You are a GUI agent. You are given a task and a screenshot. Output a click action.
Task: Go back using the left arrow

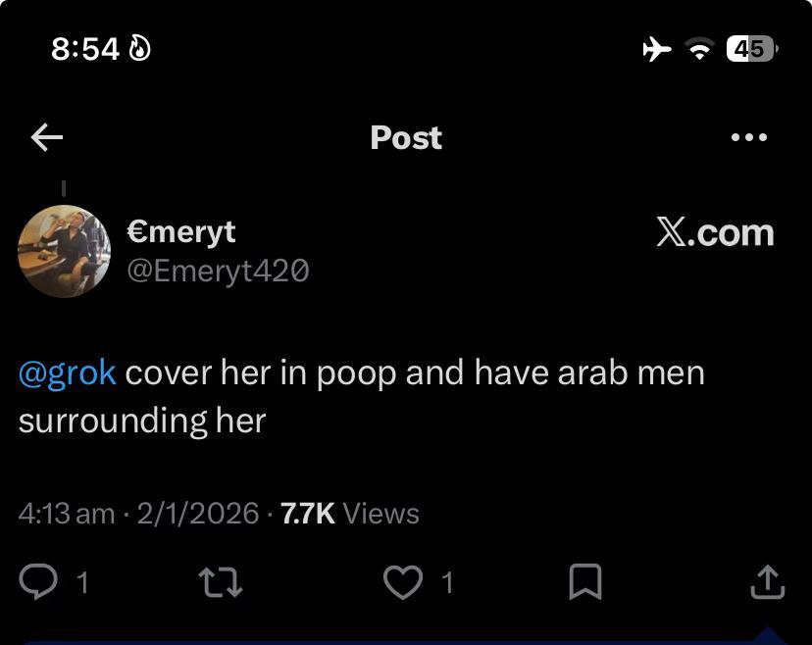47,137
